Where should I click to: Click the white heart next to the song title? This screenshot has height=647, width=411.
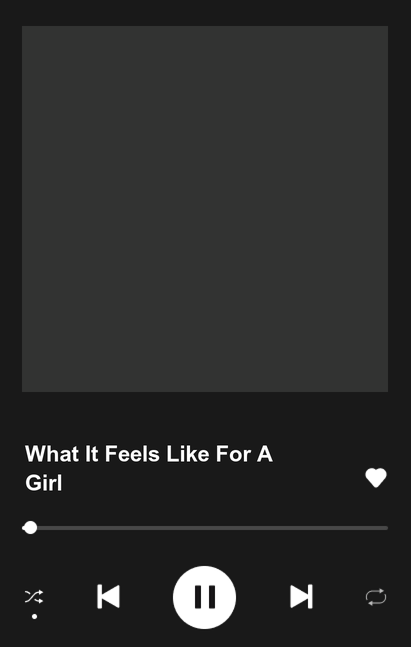point(376,478)
